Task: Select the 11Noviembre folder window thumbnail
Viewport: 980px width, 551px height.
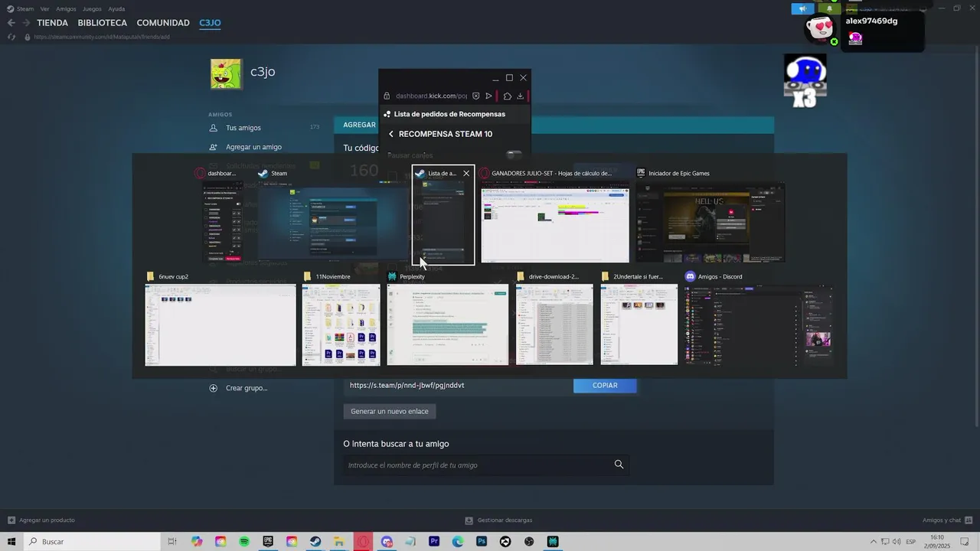Action: (x=341, y=324)
